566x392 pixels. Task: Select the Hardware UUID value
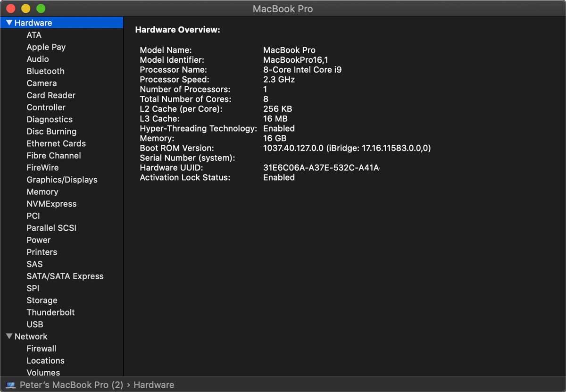(321, 167)
